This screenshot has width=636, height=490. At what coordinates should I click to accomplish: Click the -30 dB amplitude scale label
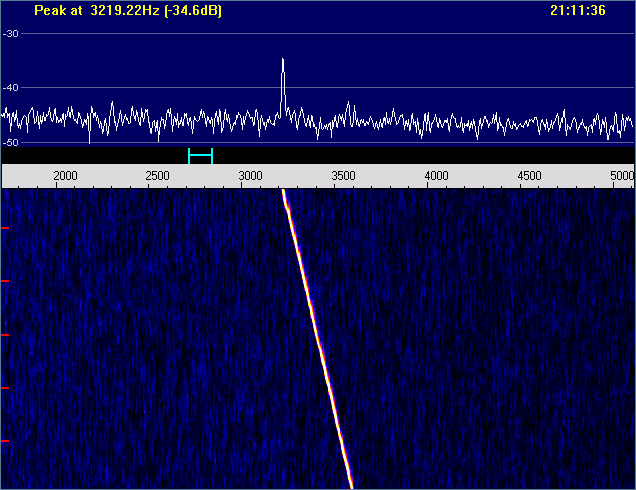click(x=11, y=34)
